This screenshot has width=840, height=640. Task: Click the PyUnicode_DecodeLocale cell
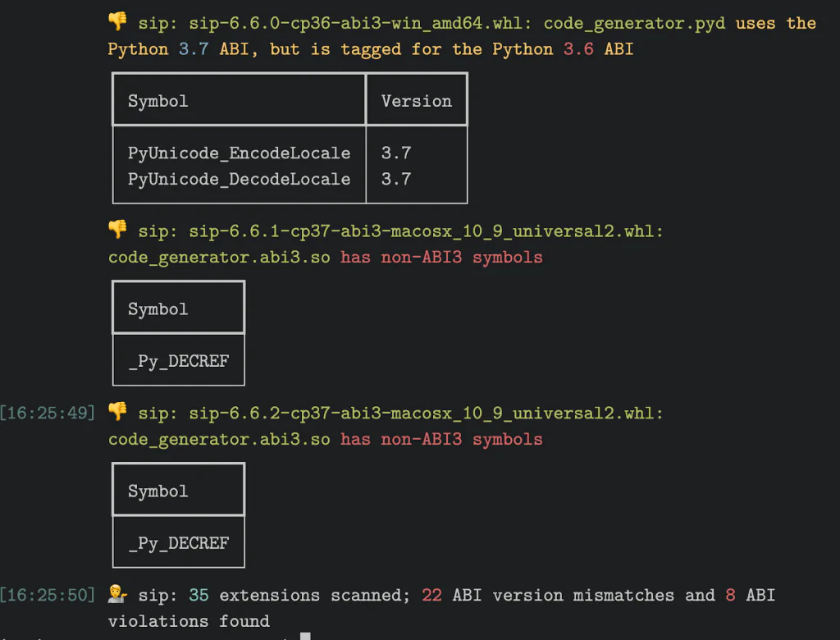pos(239,179)
